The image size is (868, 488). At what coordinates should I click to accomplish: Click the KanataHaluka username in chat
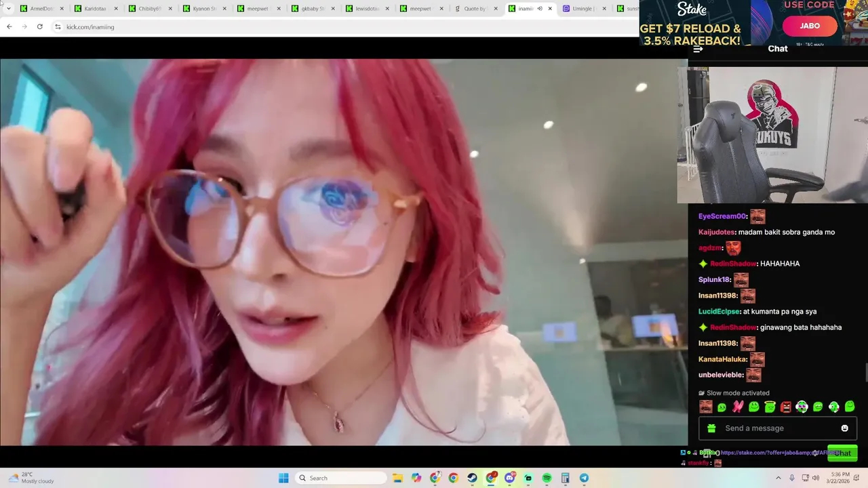click(x=723, y=359)
